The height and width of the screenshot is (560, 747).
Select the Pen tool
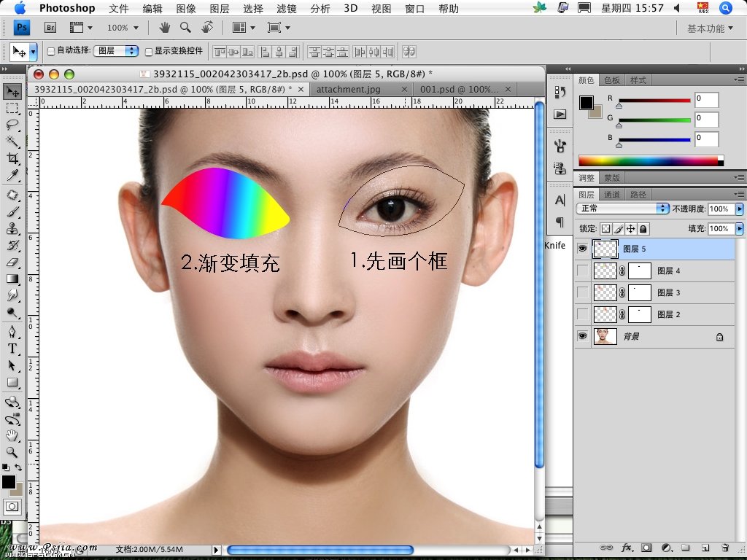click(12, 332)
